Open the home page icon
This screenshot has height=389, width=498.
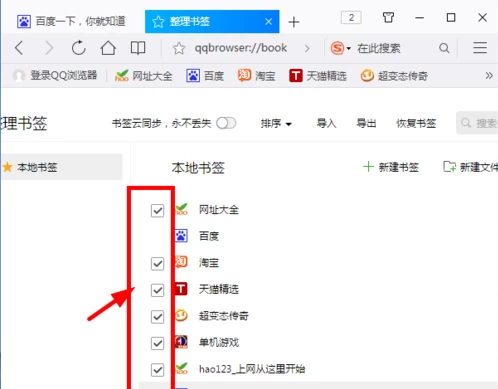tap(108, 48)
